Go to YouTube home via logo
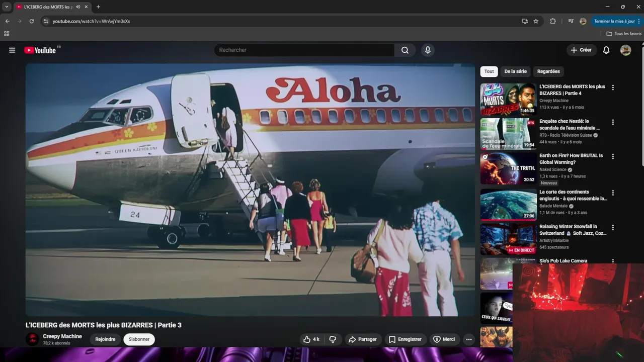Screen dimensions: 644x362 (x=40, y=50)
